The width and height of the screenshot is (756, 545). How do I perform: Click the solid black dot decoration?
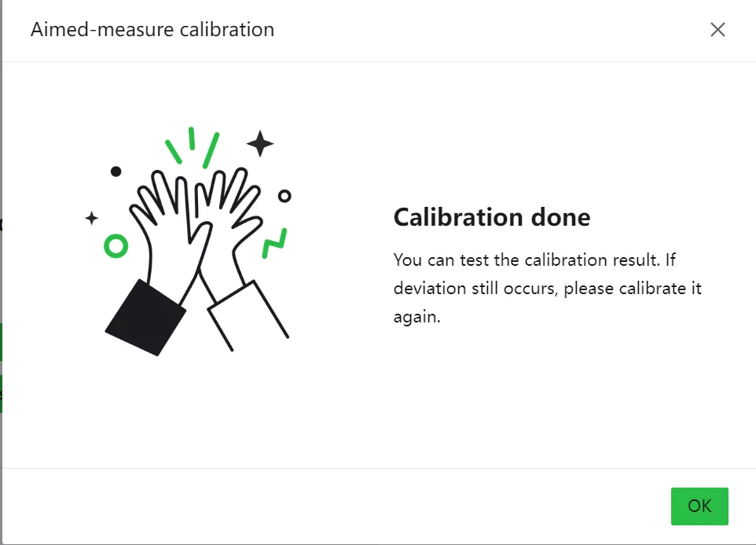click(x=116, y=171)
